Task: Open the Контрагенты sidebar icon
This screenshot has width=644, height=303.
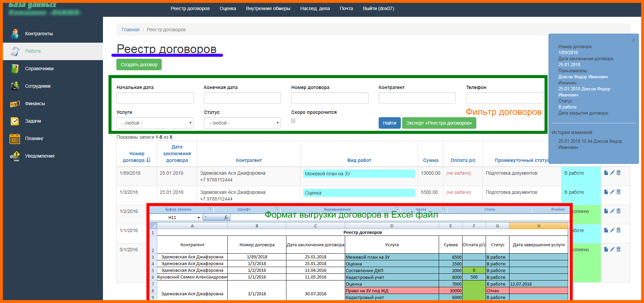Action: click(15, 34)
